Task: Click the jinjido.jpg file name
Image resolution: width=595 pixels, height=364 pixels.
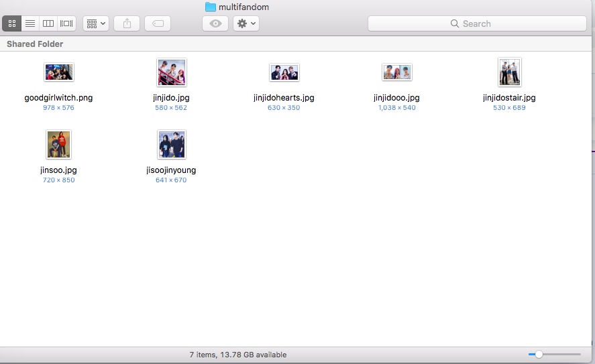Action: [x=171, y=98]
